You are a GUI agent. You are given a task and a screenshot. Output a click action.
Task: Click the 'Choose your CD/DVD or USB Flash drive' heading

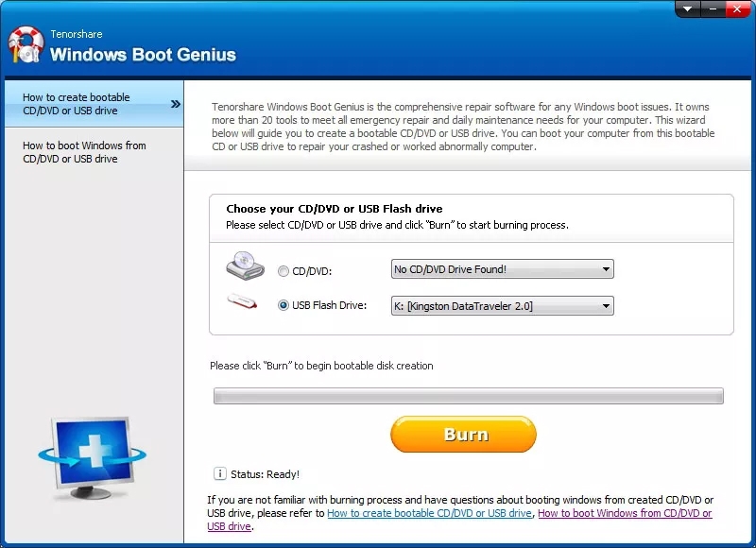(335, 209)
